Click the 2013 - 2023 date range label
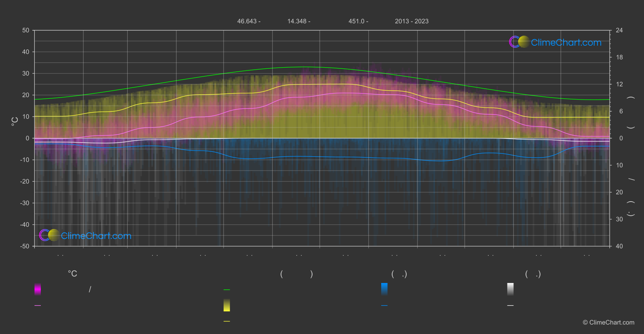644x334 pixels. point(412,21)
